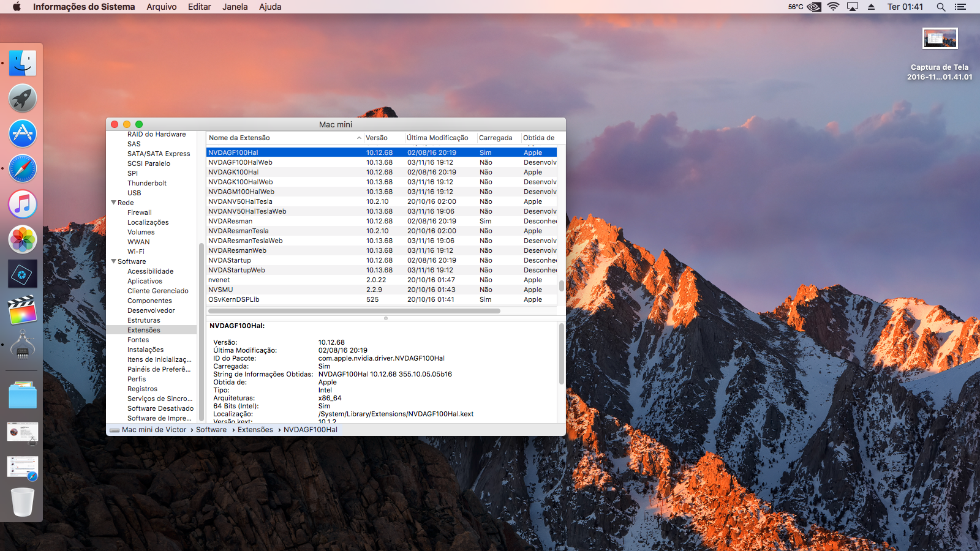Click Mac mini de Victor in path bar

[x=154, y=430]
